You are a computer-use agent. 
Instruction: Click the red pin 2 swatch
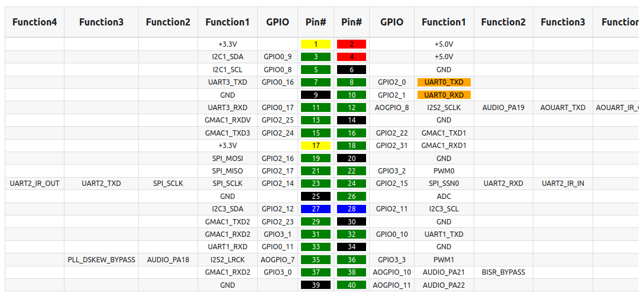(351, 44)
